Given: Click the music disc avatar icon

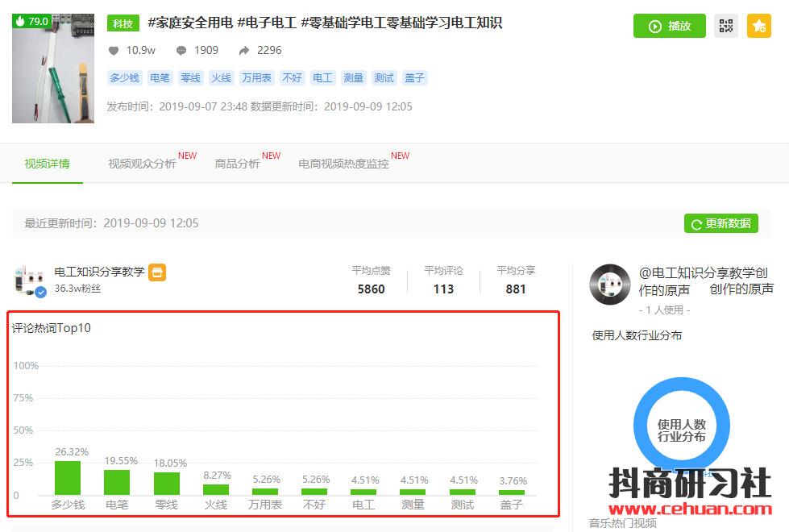Looking at the screenshot, I should pyautogui.click(x=609, y=284).
